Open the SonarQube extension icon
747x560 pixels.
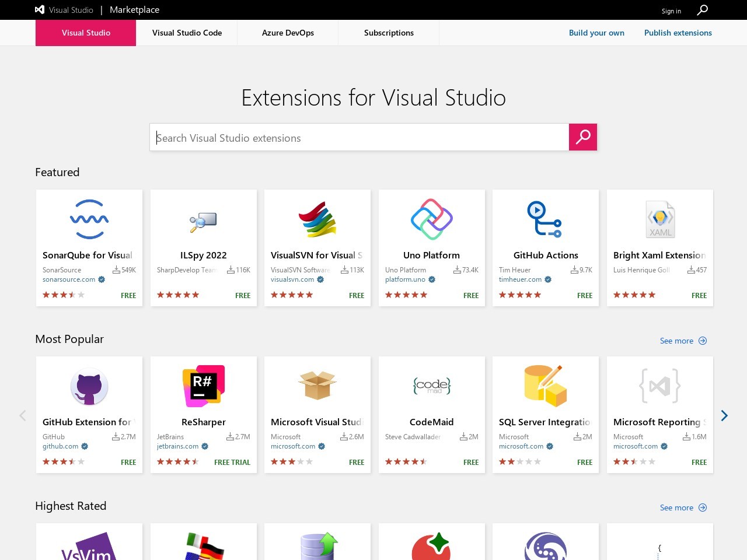tap(89, 219)
